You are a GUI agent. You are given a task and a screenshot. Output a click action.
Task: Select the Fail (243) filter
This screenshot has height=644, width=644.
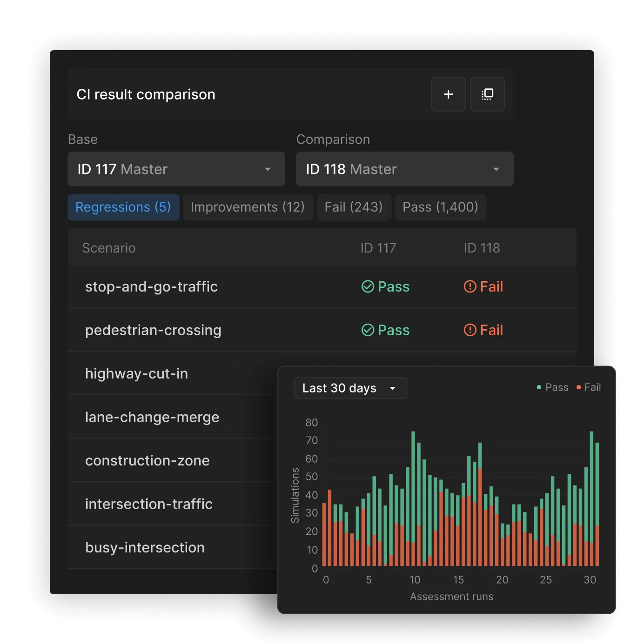point(354,207)
